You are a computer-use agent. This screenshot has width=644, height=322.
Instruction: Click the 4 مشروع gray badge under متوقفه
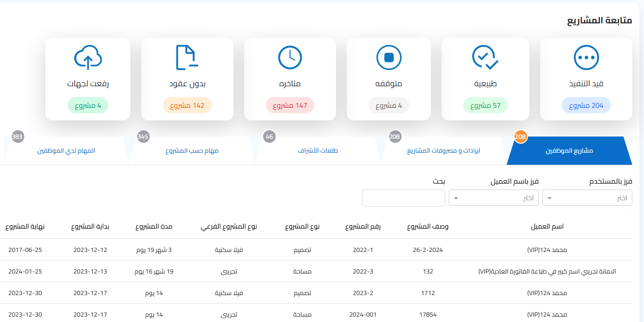pos(389,106)
